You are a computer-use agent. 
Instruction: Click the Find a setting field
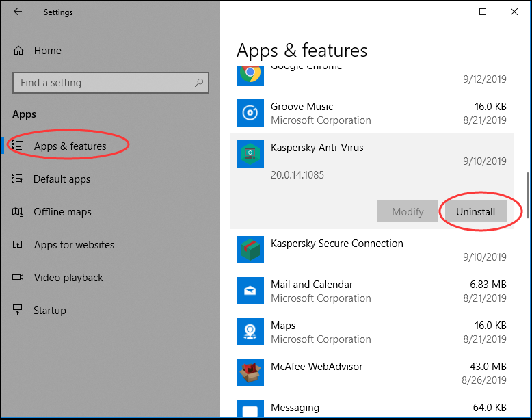click(111, 83)
